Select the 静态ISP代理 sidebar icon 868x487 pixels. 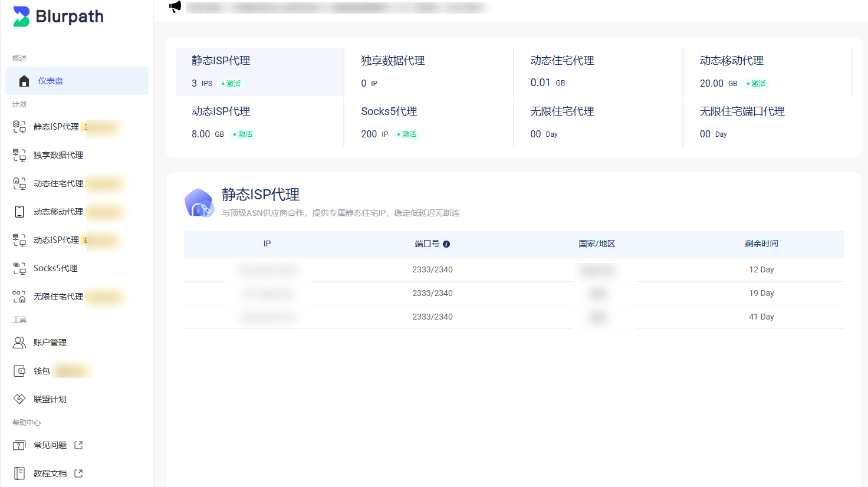(x=18, y=127)
